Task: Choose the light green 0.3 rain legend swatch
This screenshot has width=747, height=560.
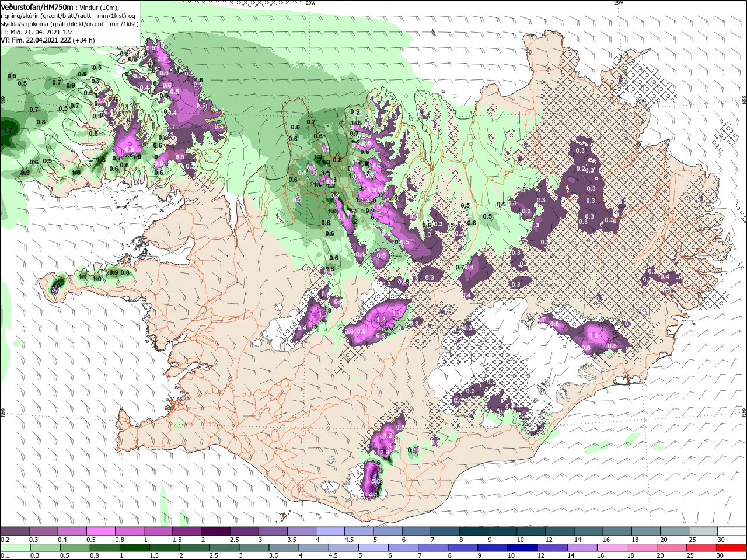Action: [x=45, y=548]
